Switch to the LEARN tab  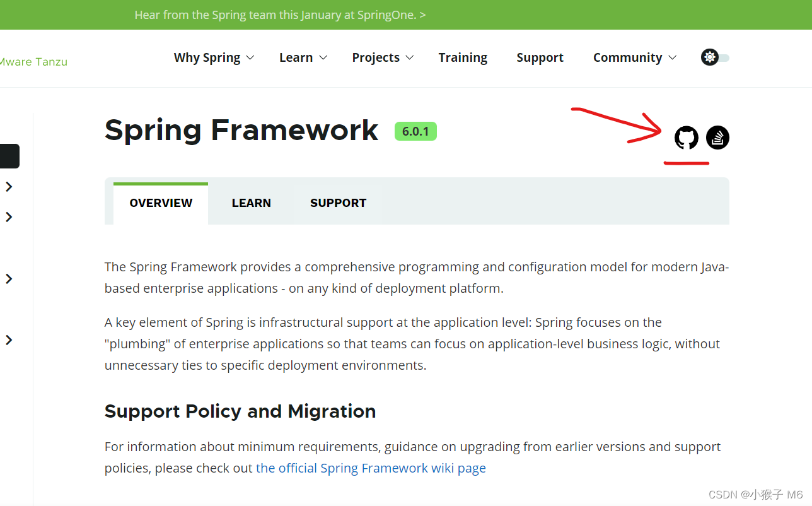[252, 203]
